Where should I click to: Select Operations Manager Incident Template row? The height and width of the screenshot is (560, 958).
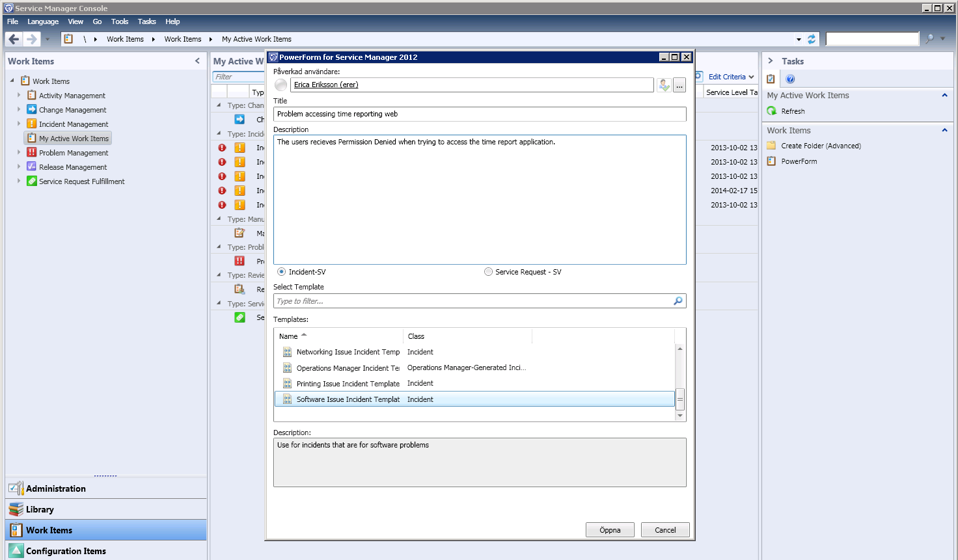pyautogui.click(x=474, y=368)
